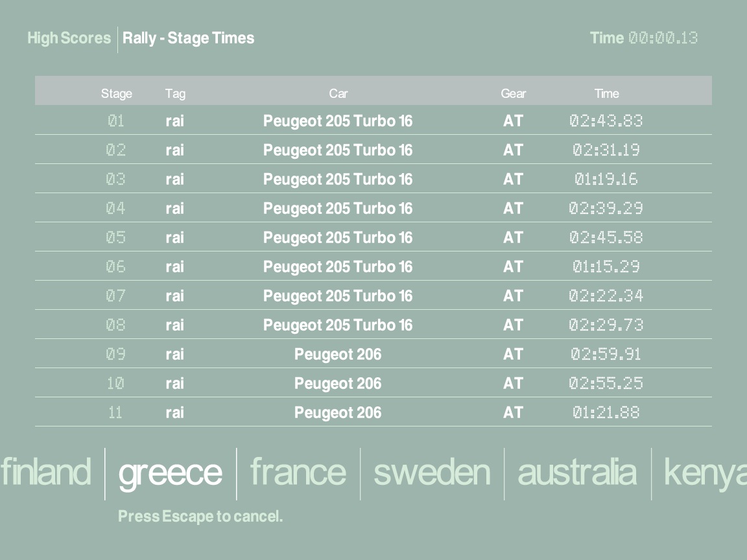Click the High Scores heading
This screenshot has height=560, width=747.
[x=69, y=38]
